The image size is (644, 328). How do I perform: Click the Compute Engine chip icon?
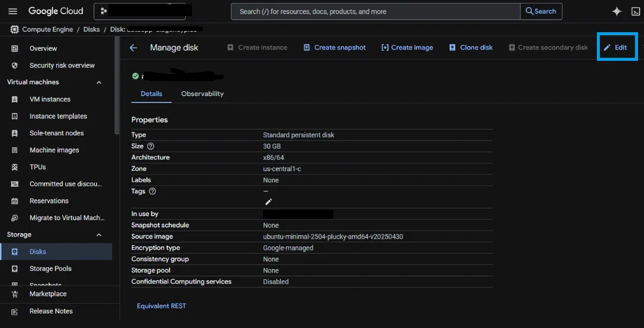coord(14,30)
